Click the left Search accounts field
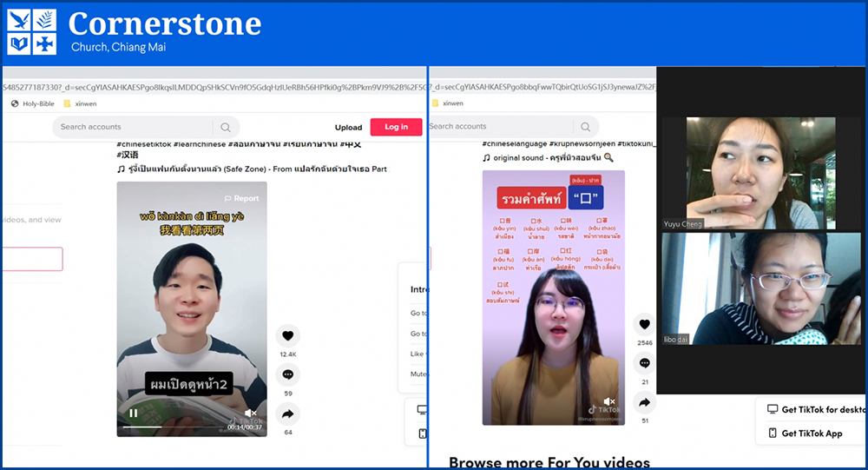Image resolution: width=868 pixels, height=470 pixels. (146, 127)
